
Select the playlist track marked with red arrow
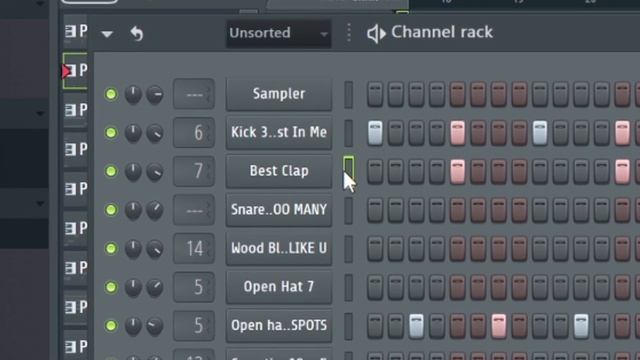tap(76, 71)
